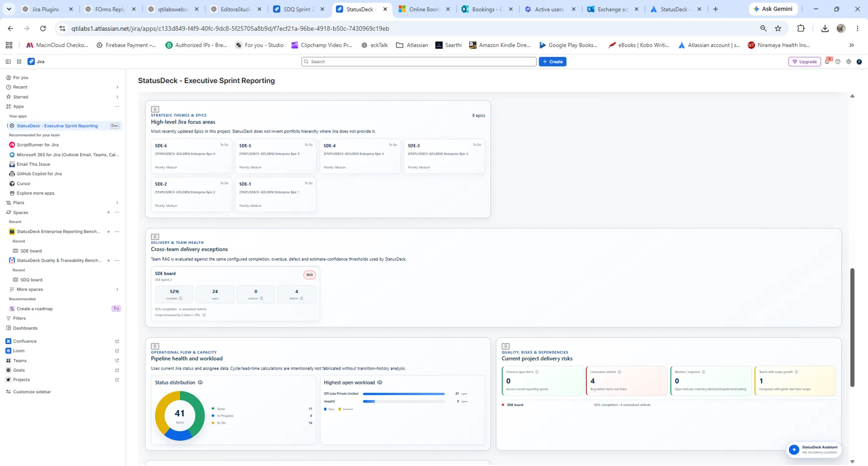Open the Chrome extensions puzzle icon
This screenshot has height=466, width=868.
click(x=800, y=28)
